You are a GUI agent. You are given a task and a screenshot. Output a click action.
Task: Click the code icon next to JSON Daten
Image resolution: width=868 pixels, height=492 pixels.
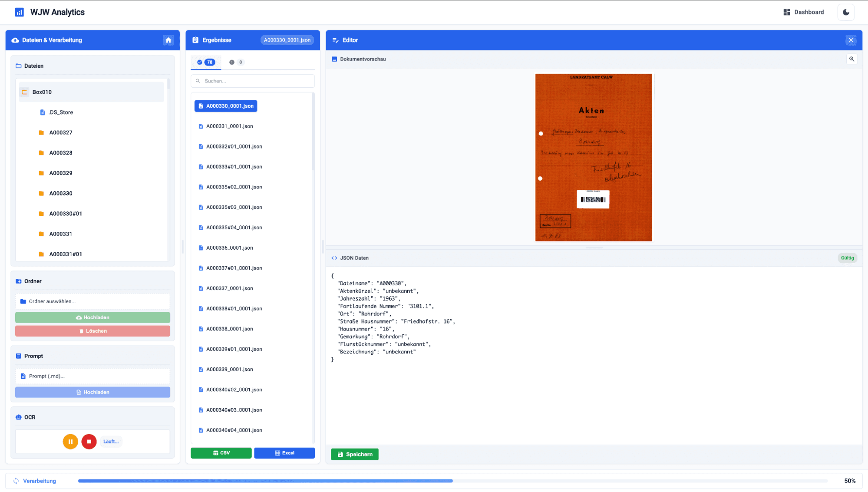click(x=334, y=258)
